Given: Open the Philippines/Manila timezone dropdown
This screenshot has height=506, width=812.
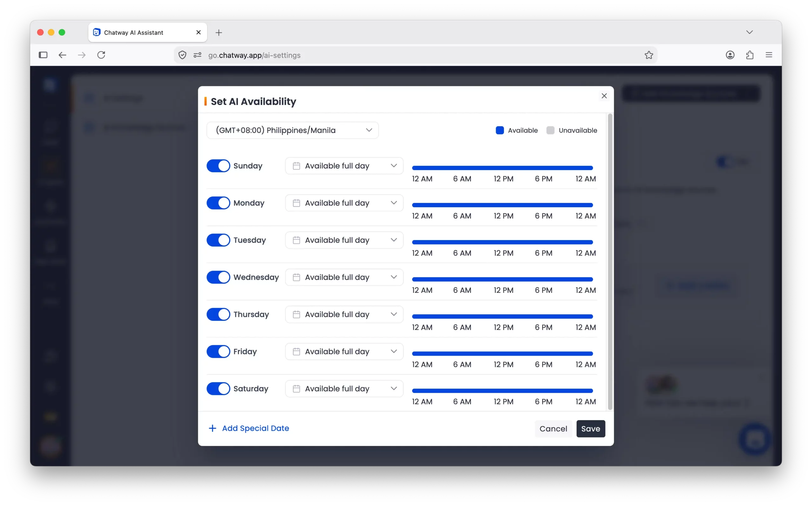Looking at the screenshot, I should (292, 130).
